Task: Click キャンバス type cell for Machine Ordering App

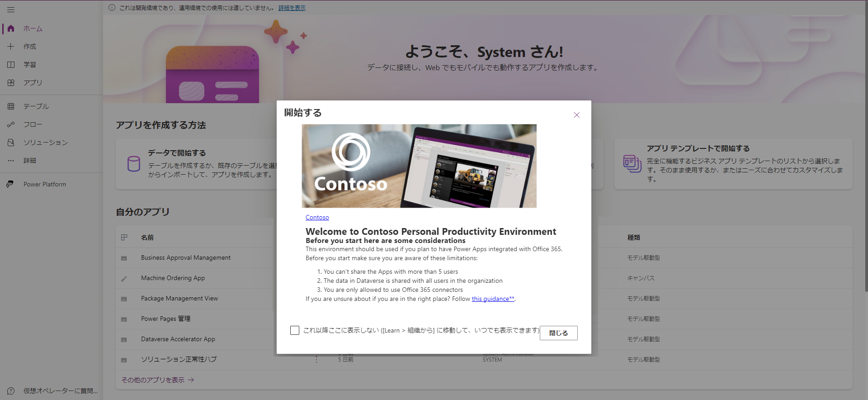Action: [x=641, y=278]
